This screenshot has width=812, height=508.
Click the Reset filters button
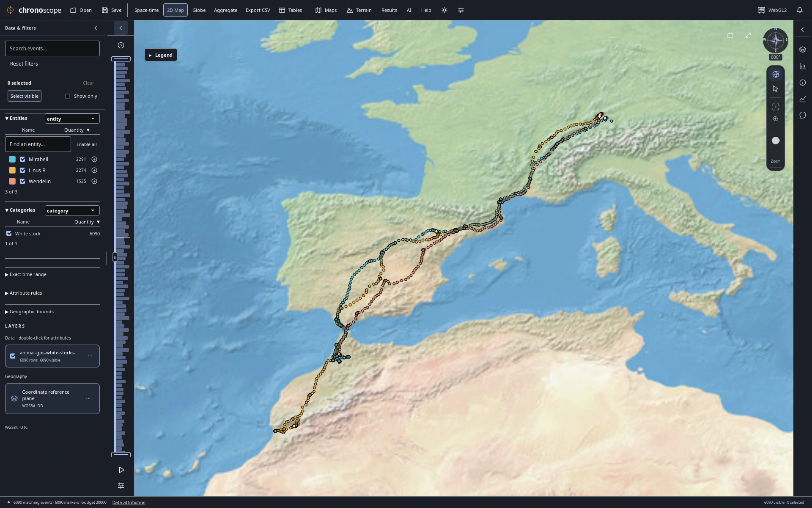(x=24, y=64)
